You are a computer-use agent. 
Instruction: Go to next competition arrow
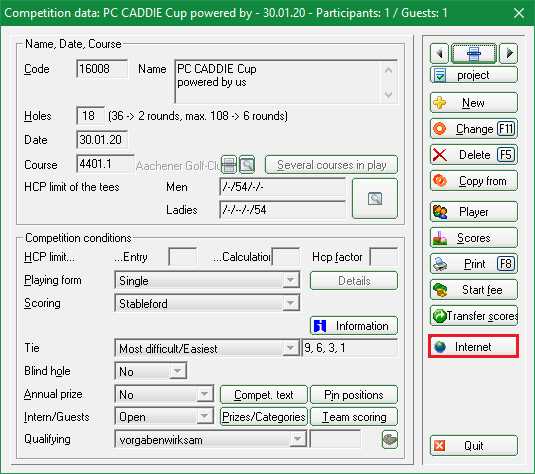pos(509,53)
